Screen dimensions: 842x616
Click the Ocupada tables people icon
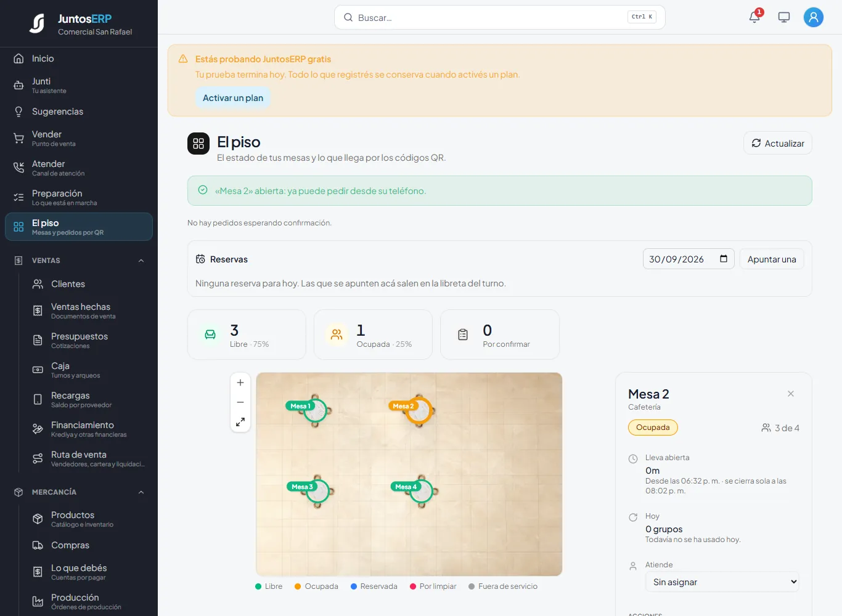337,334
